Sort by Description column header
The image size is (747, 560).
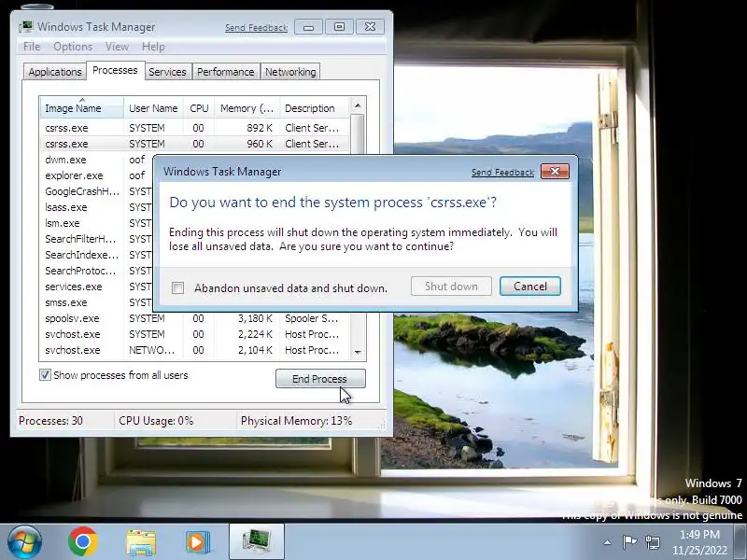(x=315, y=108)
